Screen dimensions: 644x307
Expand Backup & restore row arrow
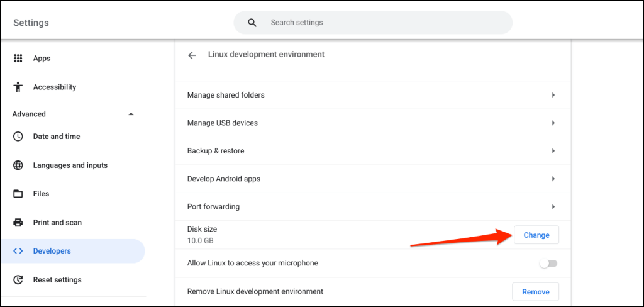tap(553, 151)
